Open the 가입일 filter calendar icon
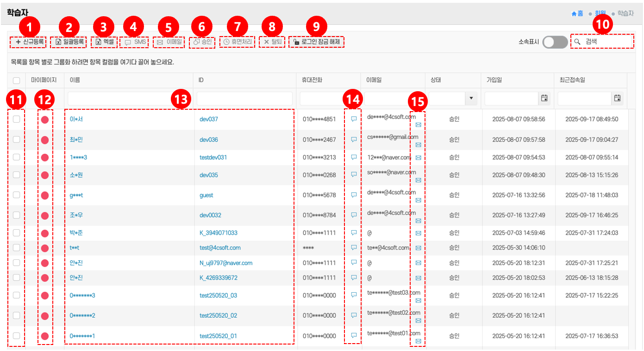 coord(544,98)
